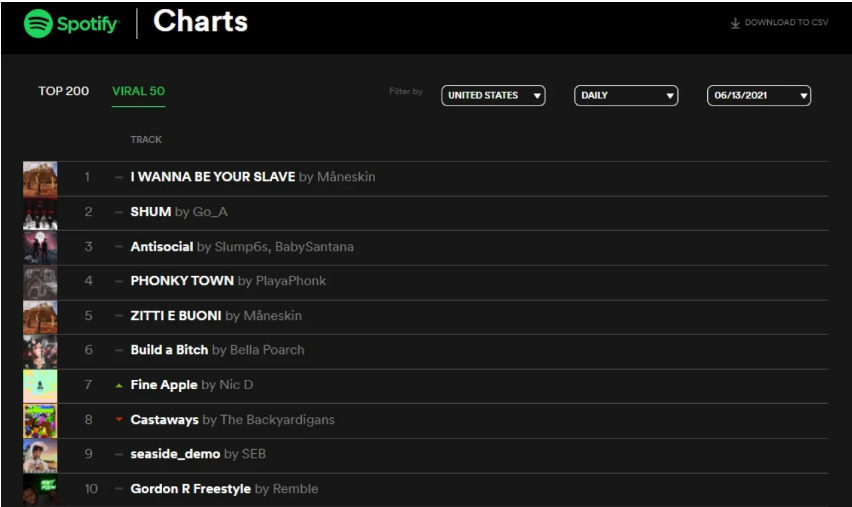Viewport: 852px width, 507px height.
Task: Click the green up arrow beside Fine Apple
Action: pyautogui.click(x=119, y=385)
